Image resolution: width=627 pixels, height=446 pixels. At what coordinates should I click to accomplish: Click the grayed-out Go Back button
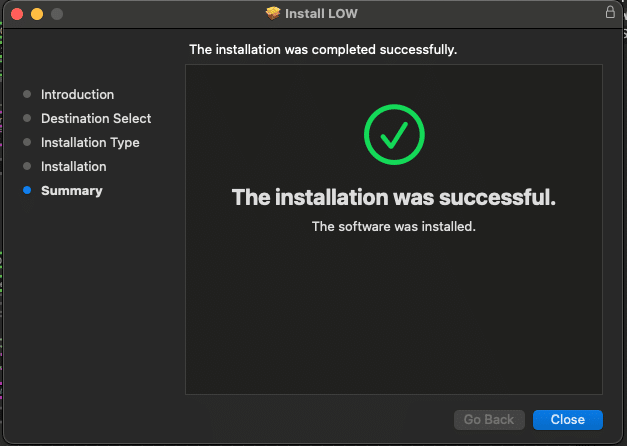click(x=489, y=420)
